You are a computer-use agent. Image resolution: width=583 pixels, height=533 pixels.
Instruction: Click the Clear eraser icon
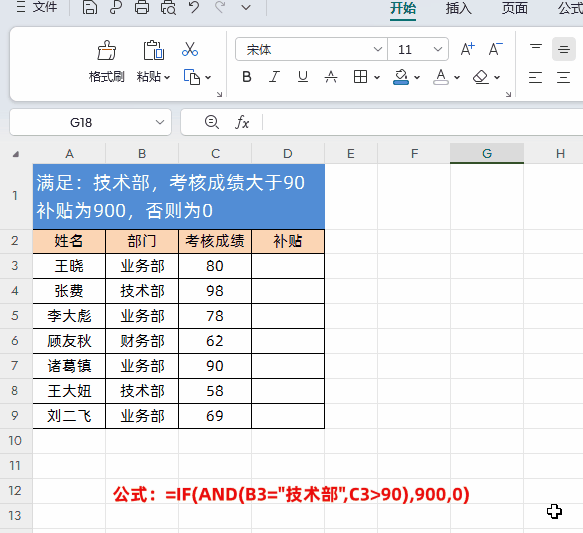(x=481, y=77)
